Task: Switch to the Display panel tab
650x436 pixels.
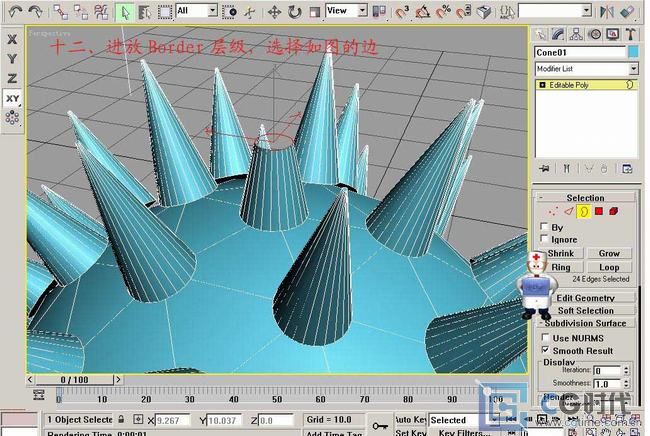Action: coord(613,34)
